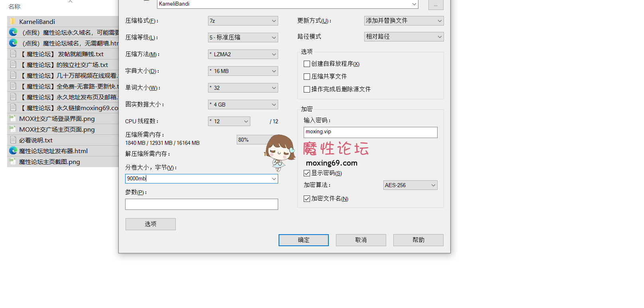The image size is (644, 308).
Task: Open 压缩方法 dropdown showing LZMA2
Action: coord(243,54)
